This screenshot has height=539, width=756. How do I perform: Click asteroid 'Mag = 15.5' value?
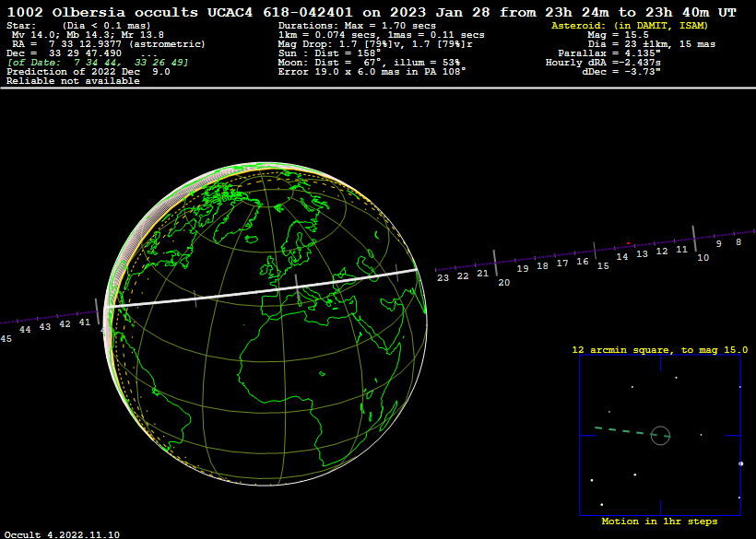(618, 35)
